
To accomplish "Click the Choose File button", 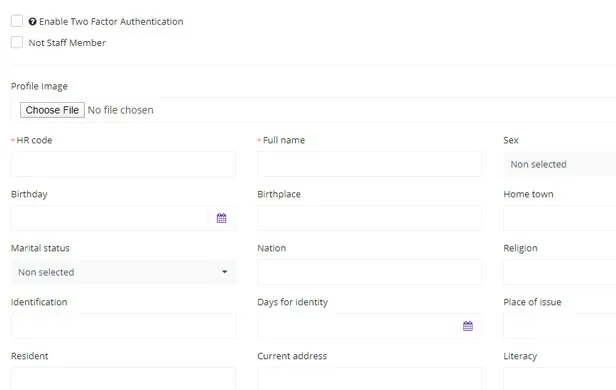I will [52, 110].
